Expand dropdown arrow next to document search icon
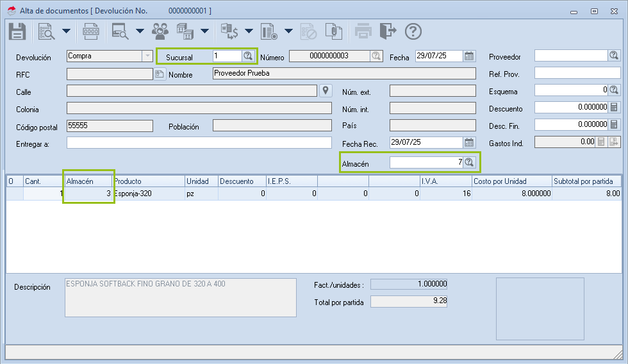This screenshot has width=628, height=364. click(66, 31)
